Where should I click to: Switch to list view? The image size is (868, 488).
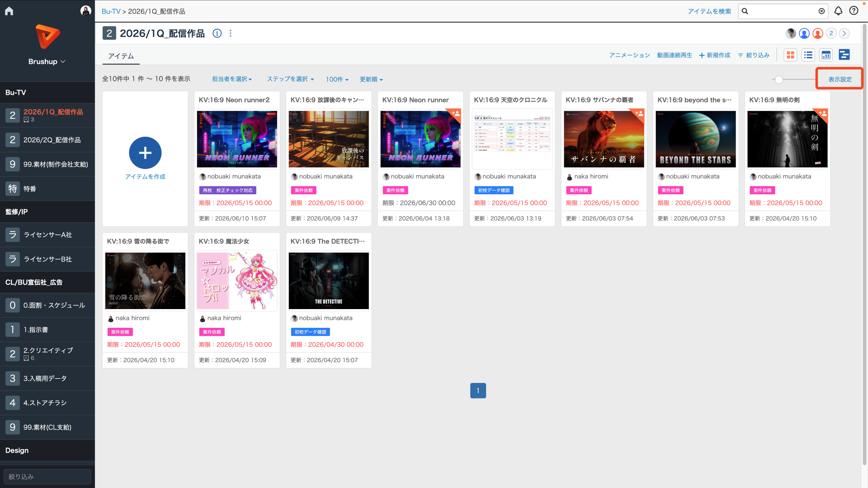(808, 55)
